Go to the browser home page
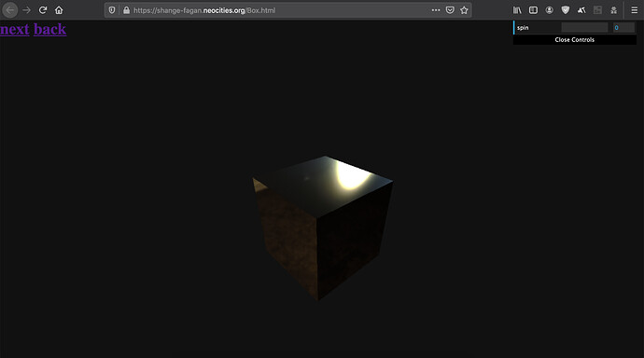Screen dimensions: 644x358 [x=59, y=10]
